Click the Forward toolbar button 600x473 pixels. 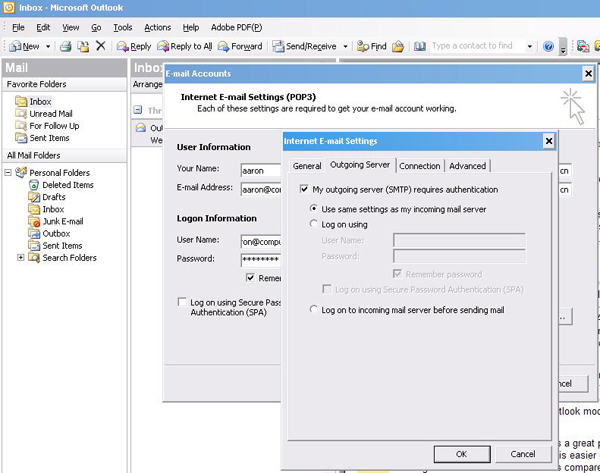pos(240,46)
